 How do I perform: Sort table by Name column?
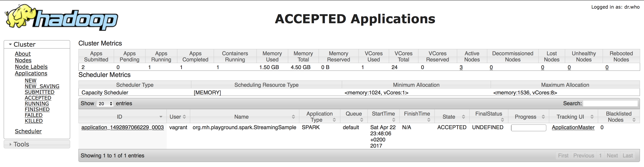point(245,117)
